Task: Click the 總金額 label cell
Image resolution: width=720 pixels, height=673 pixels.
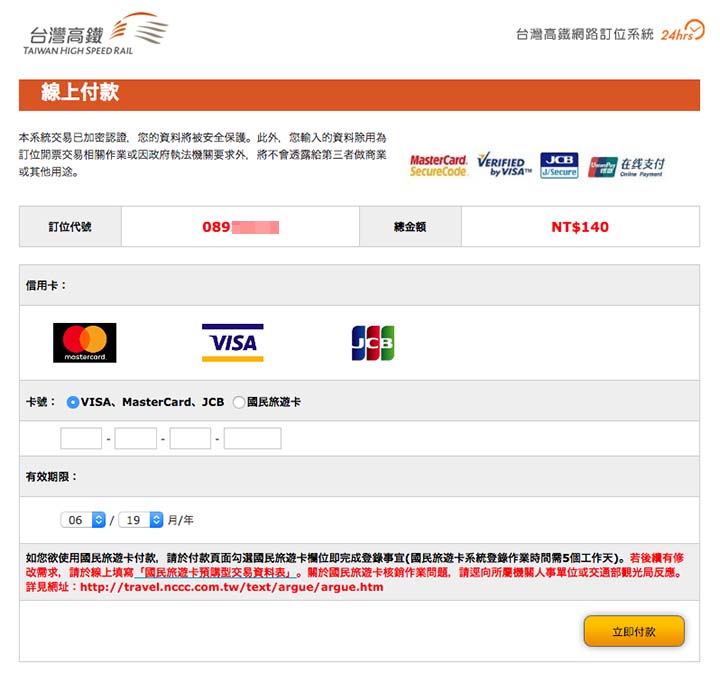Action: [410, 226]
